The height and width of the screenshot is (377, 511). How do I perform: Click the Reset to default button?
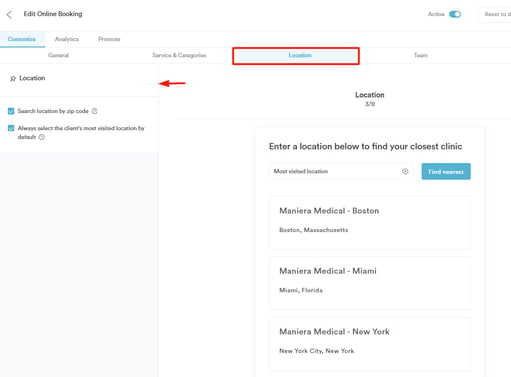(495, 14)
